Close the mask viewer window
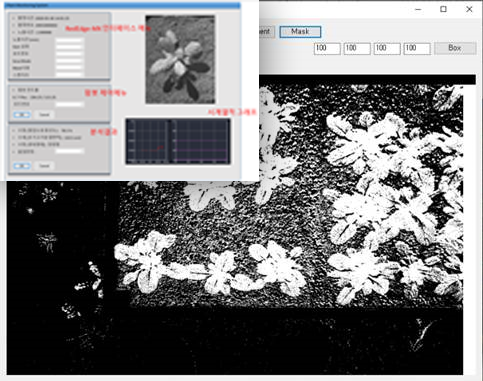 click(x=469, y=9)
